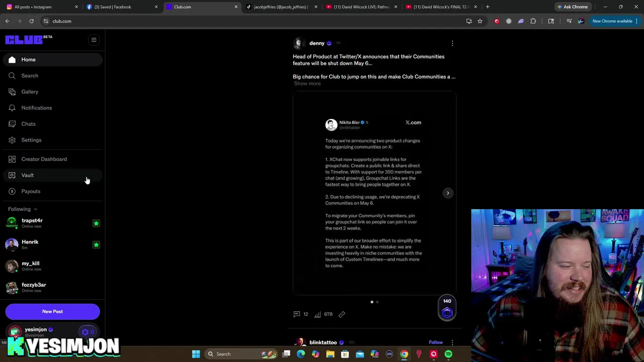Click the Ask Chrome button
This screenshot has height=362, width=644.
(572, 7)
